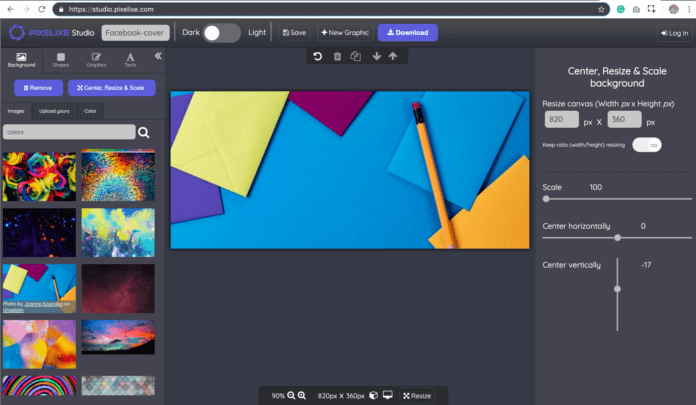Click the trash delete icon
The image size is (696, 405).
click(x=337, y=57)
